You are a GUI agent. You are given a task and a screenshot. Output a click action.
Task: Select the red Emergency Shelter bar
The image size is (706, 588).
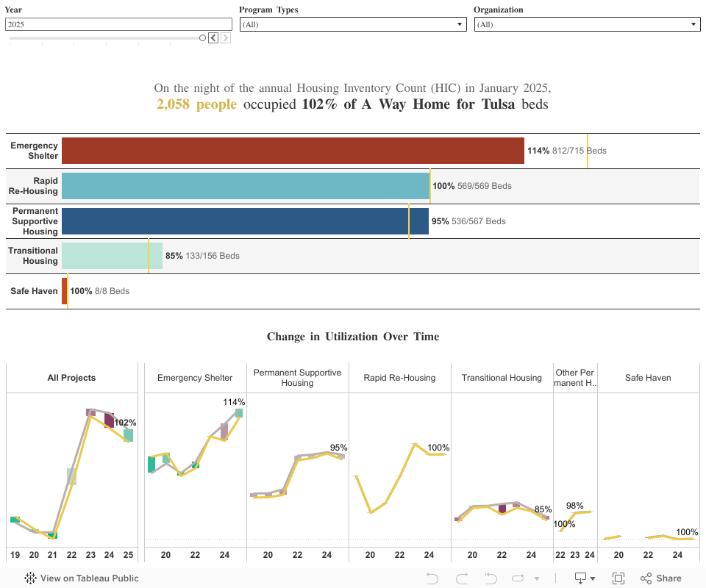click(x=293, y=151)
